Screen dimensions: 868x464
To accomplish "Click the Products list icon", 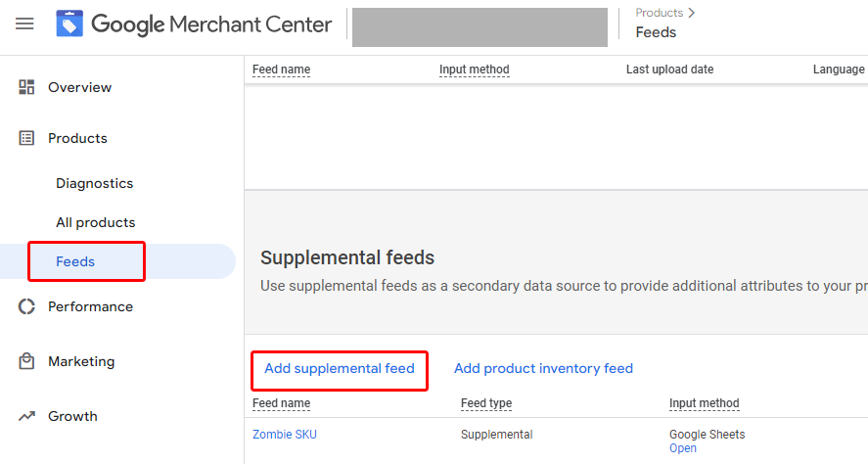I will tap(27, 138).
